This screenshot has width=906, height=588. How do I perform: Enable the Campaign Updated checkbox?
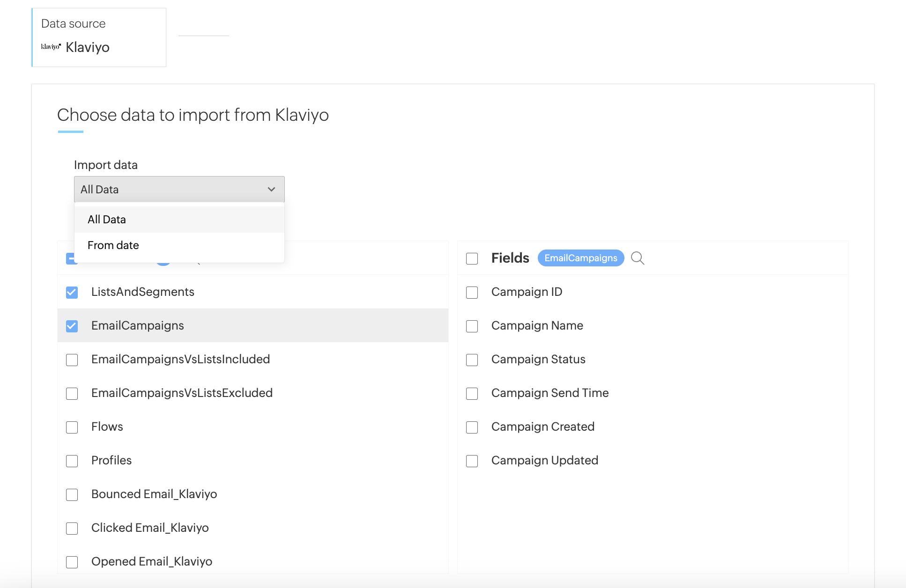(472, 461)
